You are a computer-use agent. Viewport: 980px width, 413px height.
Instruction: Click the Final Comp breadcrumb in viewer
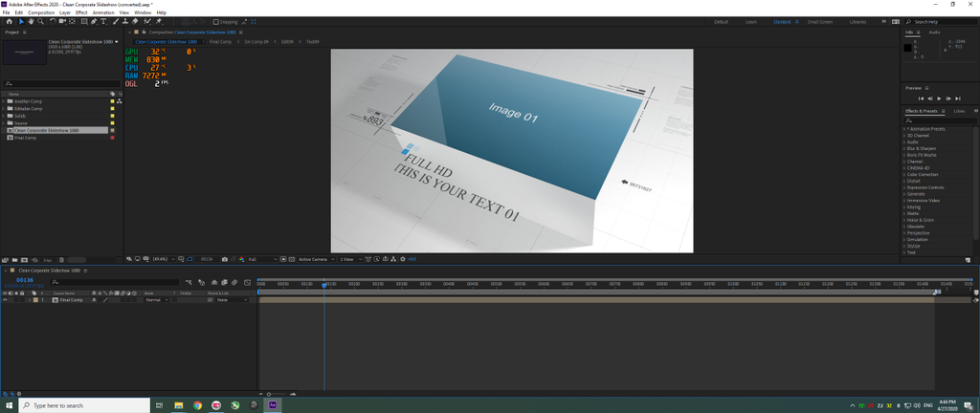point(220,42)
